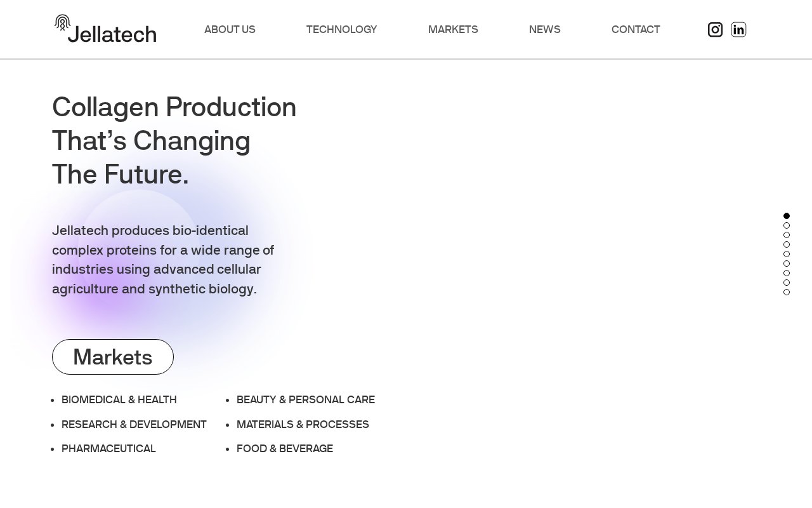Click the rounded Markets button
812x508 pixels.
tap(113, 357)
